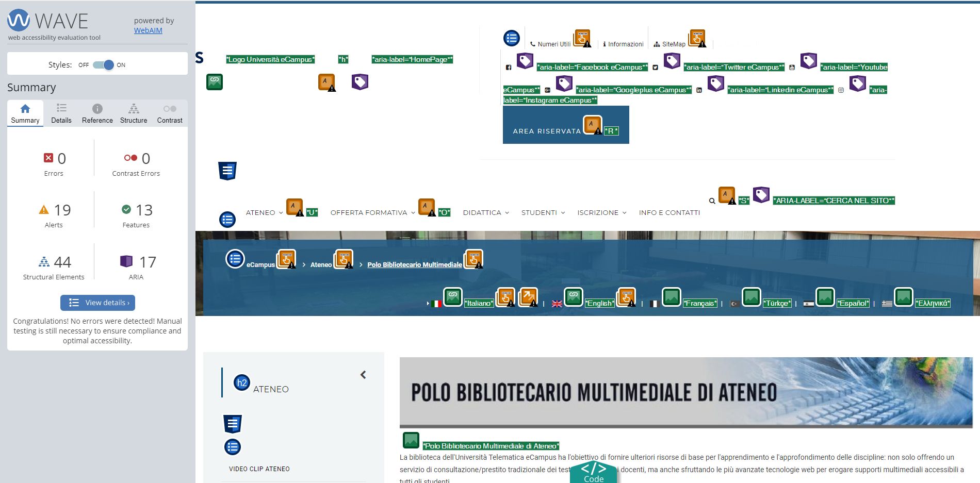Screen dimensions: 980x483
Task: Expand the ATENEO menu dropdown
Action: (264, 212)
